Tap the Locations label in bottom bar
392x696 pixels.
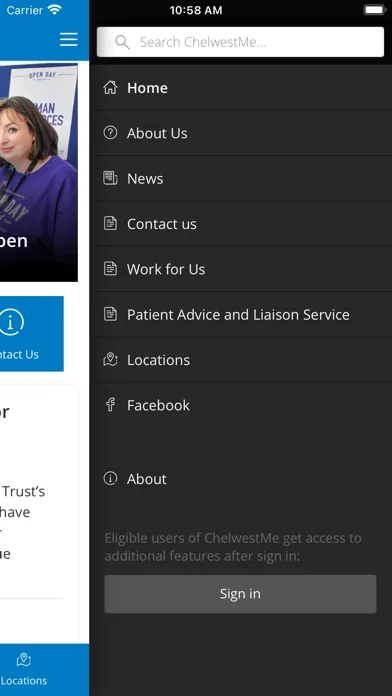point(24,680)
